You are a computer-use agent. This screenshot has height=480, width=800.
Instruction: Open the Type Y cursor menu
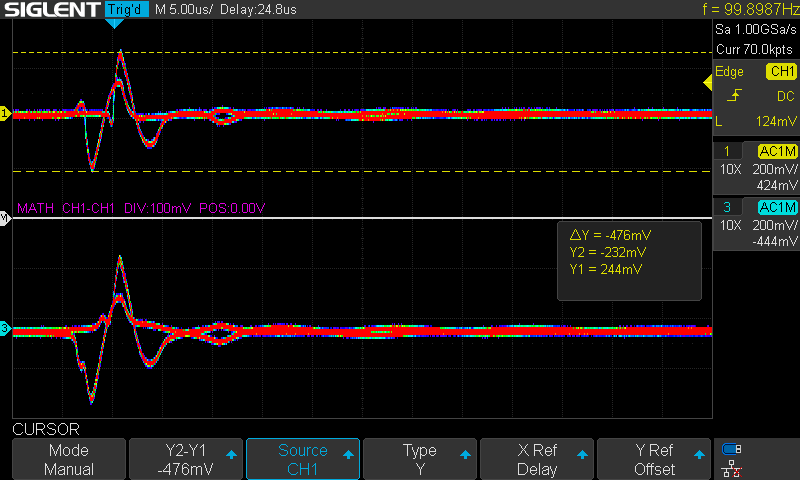tap(419, 459)
